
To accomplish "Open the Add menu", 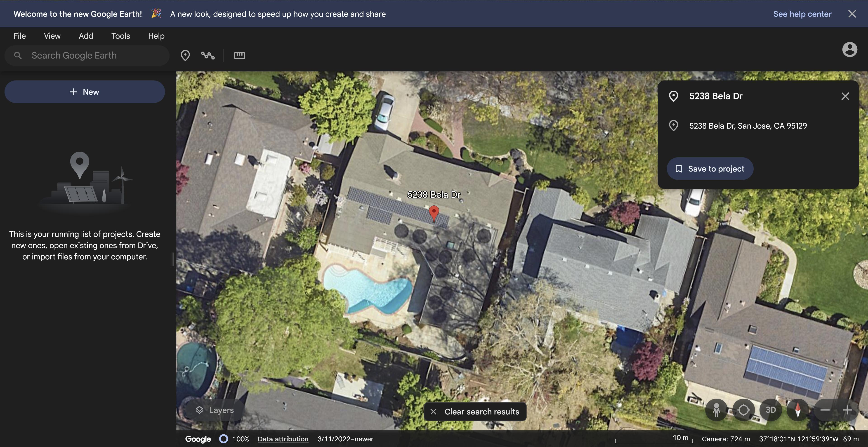I will pyautogui.click(x=86, y=36).
